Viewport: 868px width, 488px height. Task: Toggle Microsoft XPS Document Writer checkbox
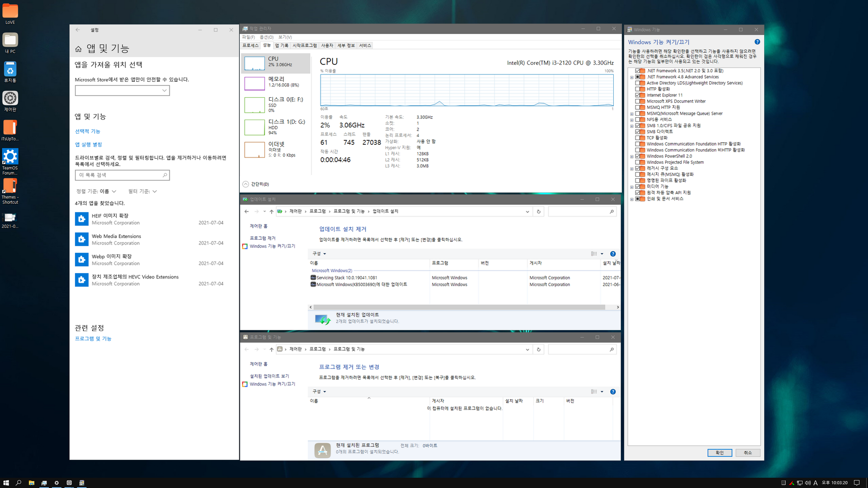click(638, 101)
